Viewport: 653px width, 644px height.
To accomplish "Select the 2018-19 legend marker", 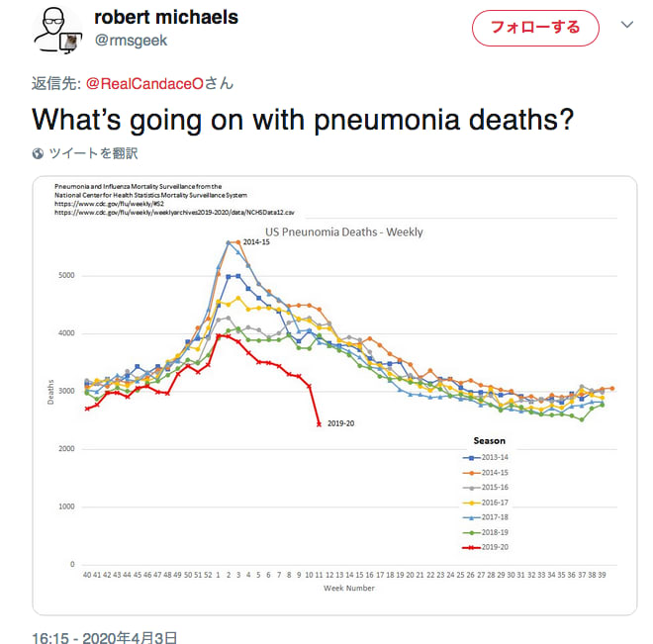I will (471, 532).
